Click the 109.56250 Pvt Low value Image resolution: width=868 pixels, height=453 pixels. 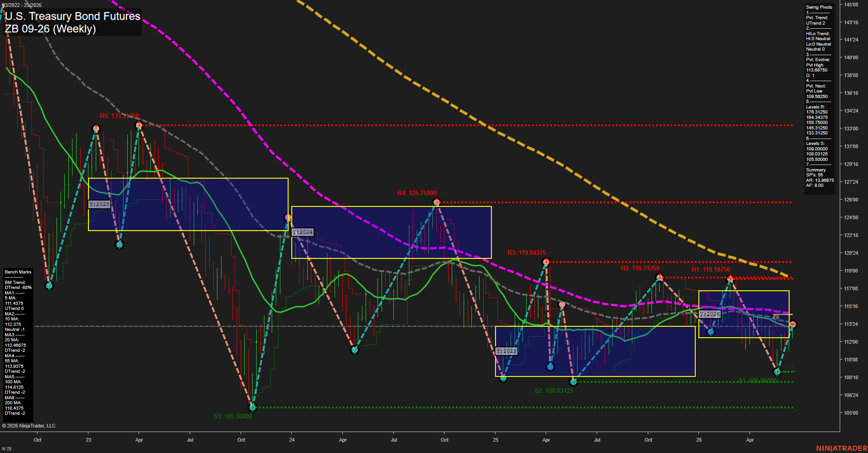pyautogui.click(x=816, y=97)
